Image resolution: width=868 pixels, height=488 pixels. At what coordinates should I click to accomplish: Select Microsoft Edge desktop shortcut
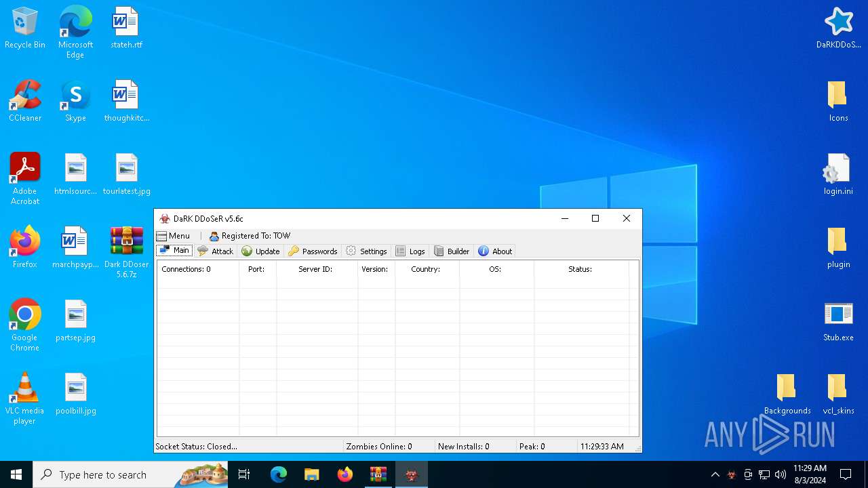click(x=75, y=32)
